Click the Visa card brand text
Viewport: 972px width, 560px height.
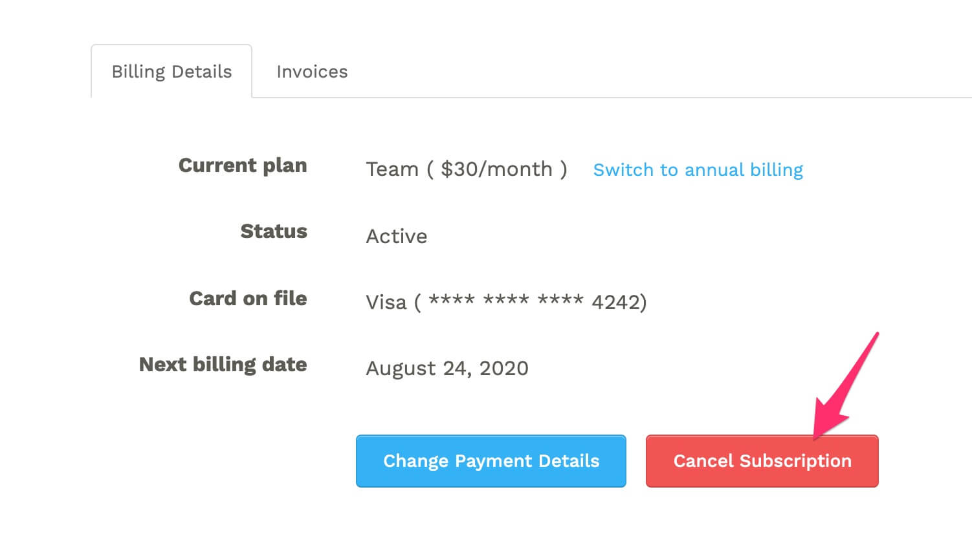[x=386, y=302]
